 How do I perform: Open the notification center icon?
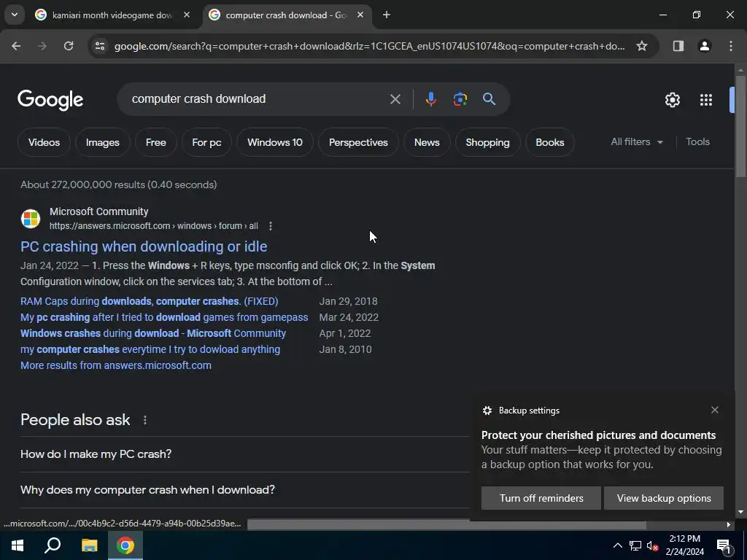[724, 545]
